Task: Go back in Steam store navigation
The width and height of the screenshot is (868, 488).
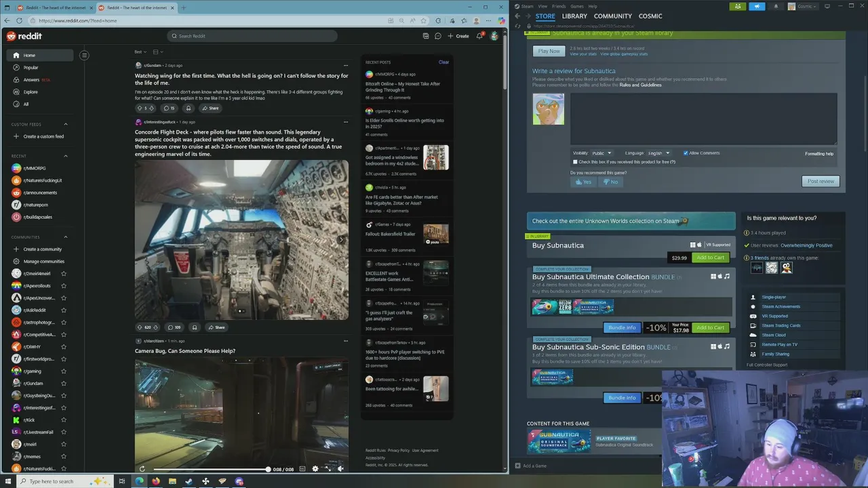Action: pyautogui.click(x=517, y=16)
